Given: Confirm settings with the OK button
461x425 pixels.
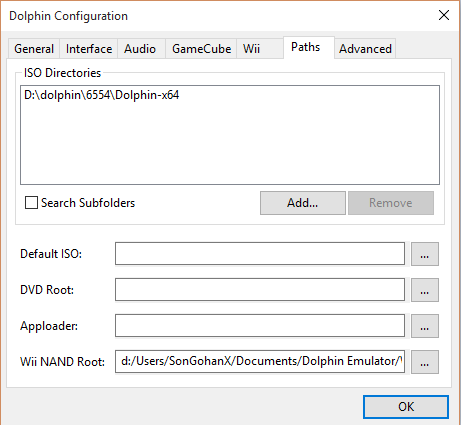Looking at the screenshot, I should click(x=406, y=407).
